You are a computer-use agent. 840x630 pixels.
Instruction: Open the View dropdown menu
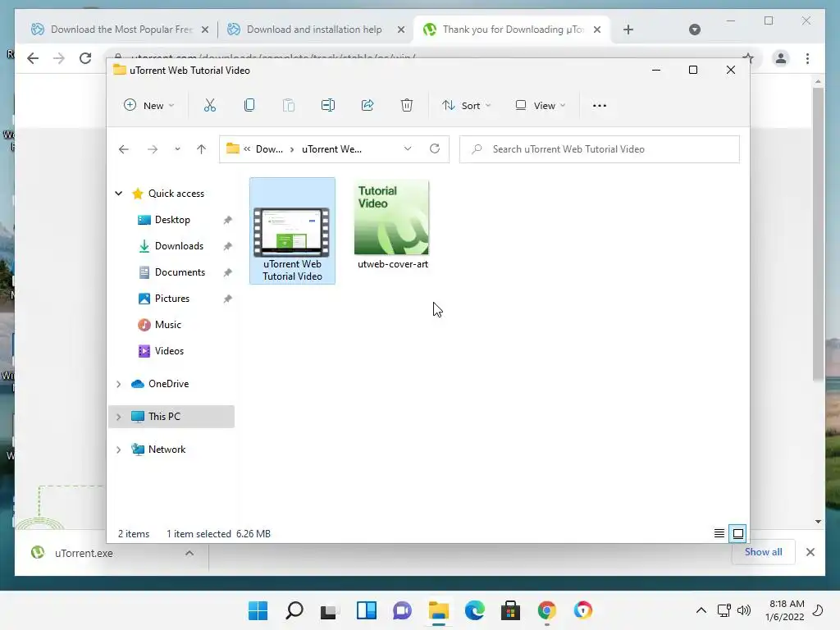540,106
